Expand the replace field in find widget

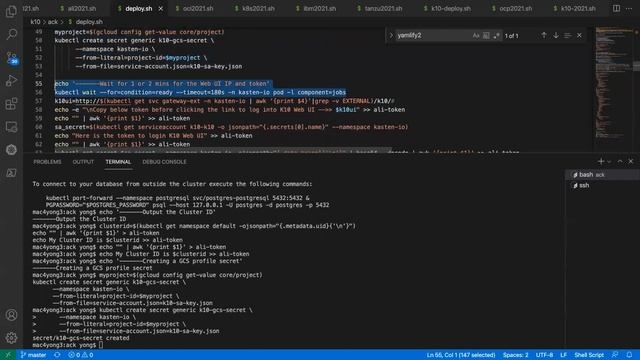[x=391, y=36]
